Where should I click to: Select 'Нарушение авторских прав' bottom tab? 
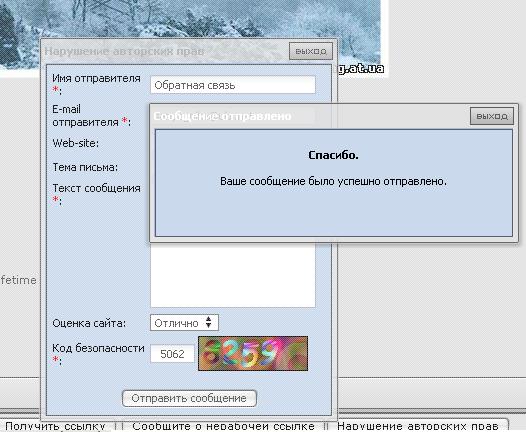click(418, 426)
